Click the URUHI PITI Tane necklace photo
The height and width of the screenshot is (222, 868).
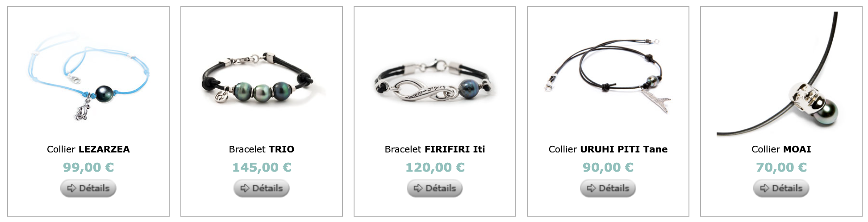click(x=608, y=74)
